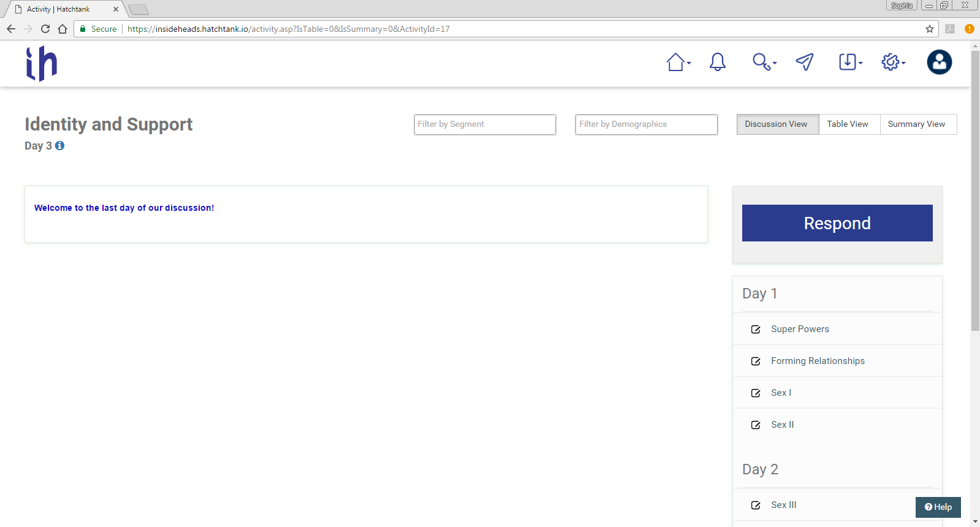The width and height of the screenshot is (980, 527).
Task: Click the Day 1 section heading
Action: tap(760, 294)
